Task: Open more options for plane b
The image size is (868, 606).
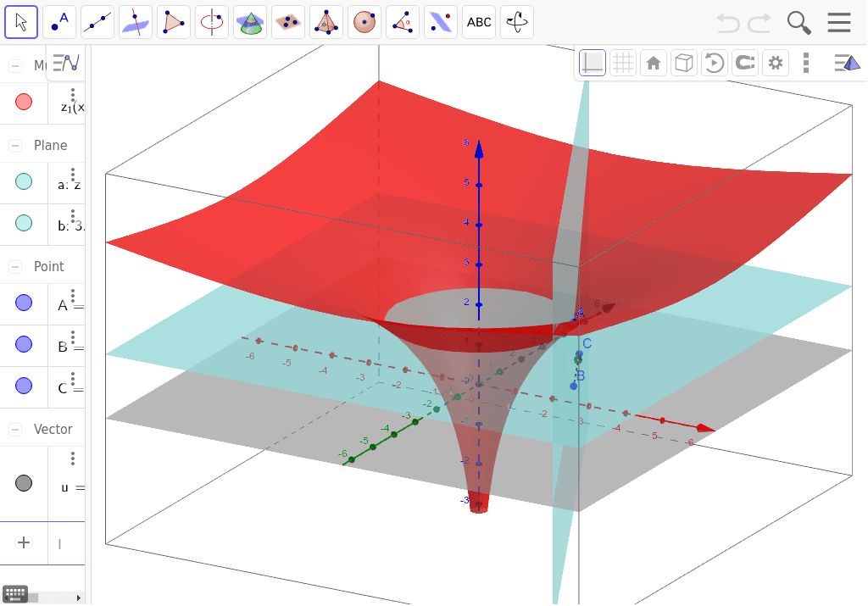Action: pyautogui.click(x=73, y=216)
